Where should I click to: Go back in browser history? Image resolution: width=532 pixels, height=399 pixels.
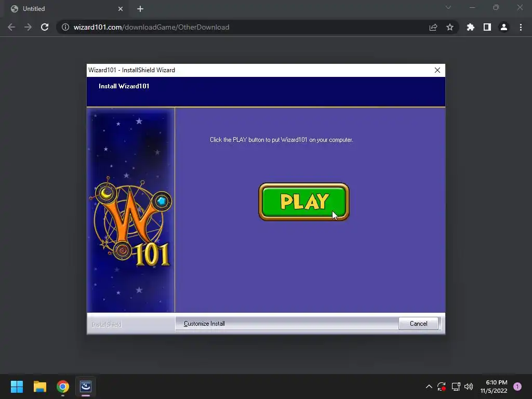point(11,27)
